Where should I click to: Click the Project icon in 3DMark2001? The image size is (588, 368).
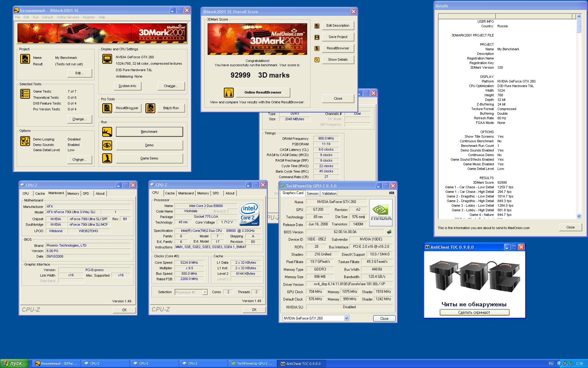coord(25,59)
